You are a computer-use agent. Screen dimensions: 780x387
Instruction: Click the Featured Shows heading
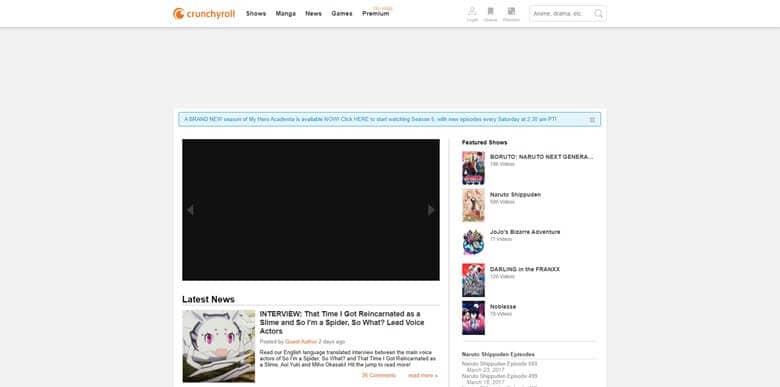(485, 142)
